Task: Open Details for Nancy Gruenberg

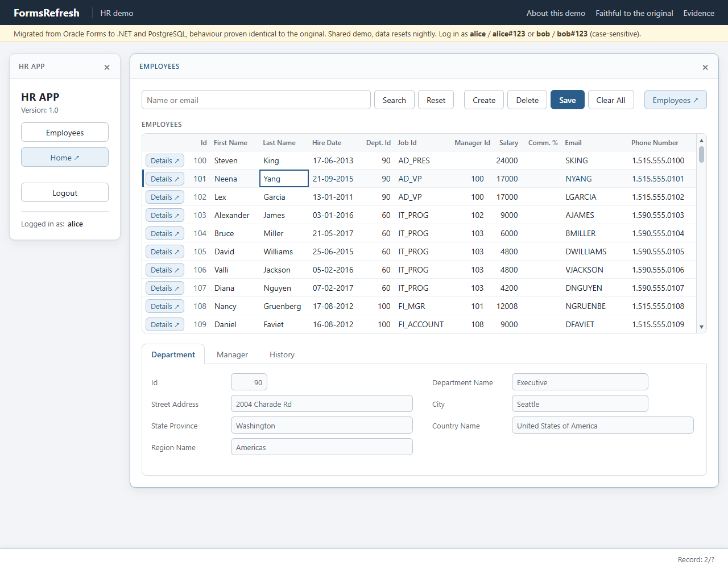Action: click(x=165, y=307)
